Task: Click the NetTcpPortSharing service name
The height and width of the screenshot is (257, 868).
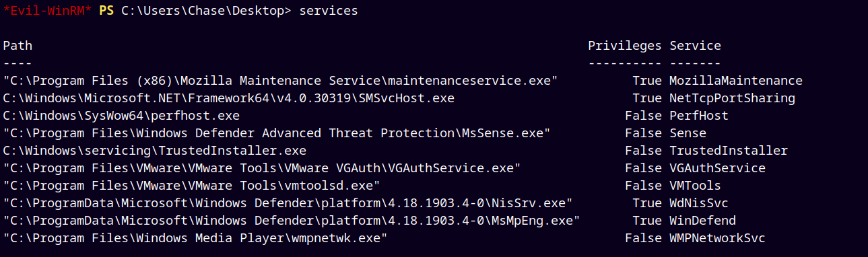Action: click(x=732, y=98)
